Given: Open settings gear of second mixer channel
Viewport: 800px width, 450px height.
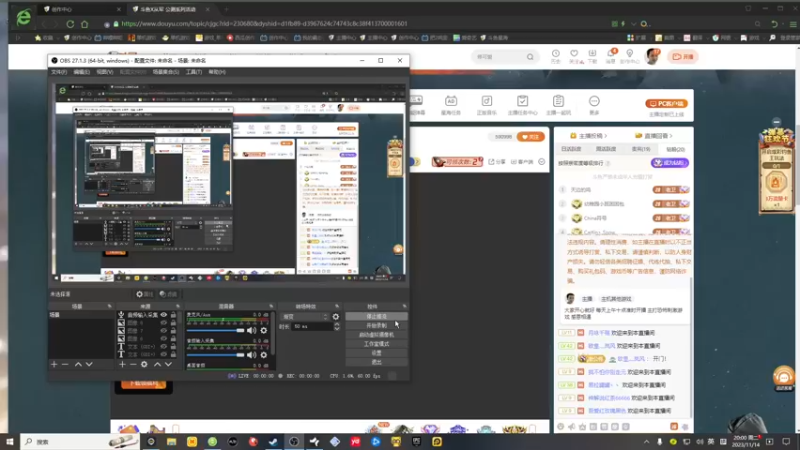Looking at the screenshot, I should (x=264, y=355).
